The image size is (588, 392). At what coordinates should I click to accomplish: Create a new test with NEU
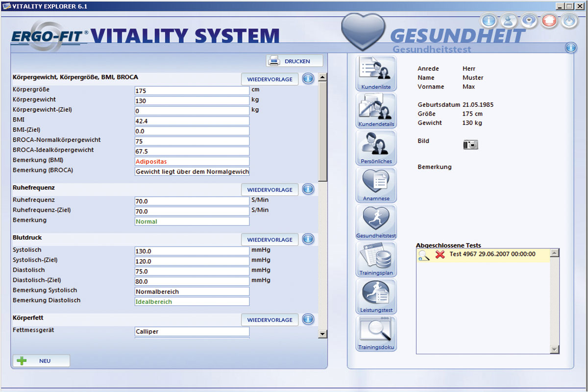coord(41,361)
